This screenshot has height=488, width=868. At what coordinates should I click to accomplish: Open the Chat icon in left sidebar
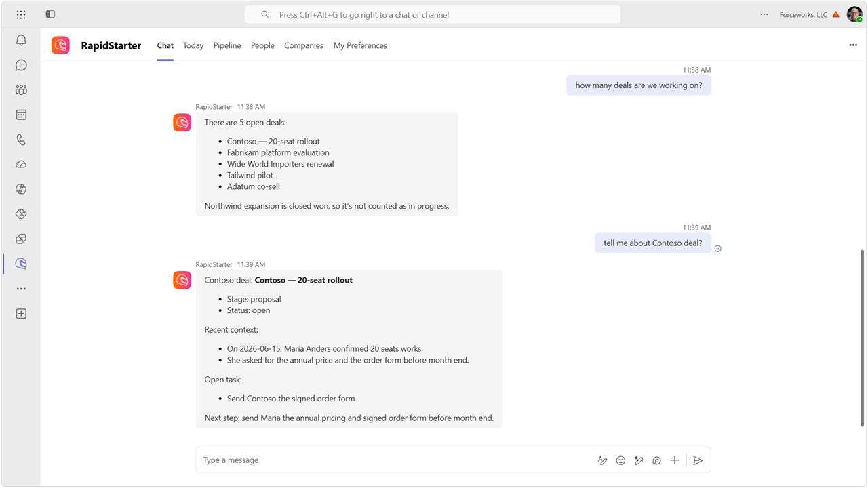coord(21,65)
